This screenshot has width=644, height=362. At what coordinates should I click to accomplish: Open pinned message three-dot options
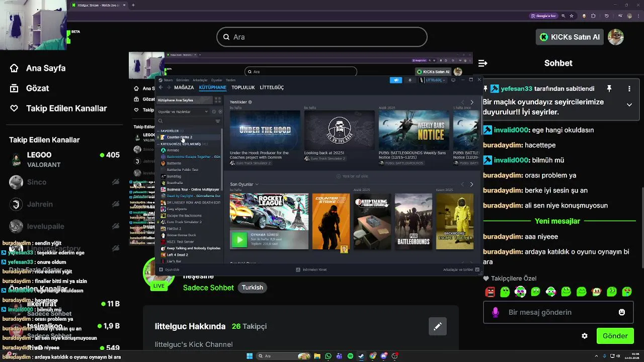point(629,88)
